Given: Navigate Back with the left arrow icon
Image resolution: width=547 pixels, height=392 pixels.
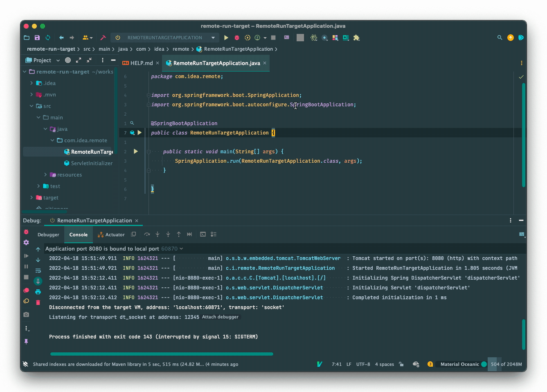Looking at the screenshot, I should [x=61, y=38].
